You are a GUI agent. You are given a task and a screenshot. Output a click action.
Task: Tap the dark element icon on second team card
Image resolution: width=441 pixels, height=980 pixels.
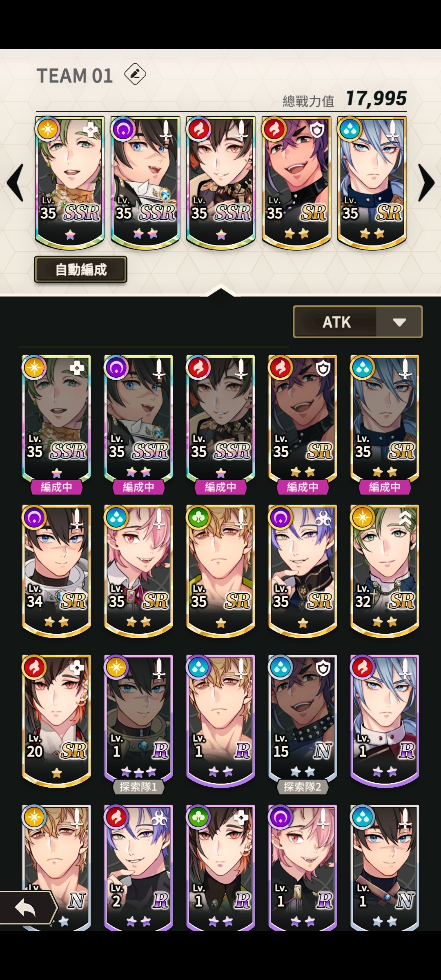tap(123, 129)
